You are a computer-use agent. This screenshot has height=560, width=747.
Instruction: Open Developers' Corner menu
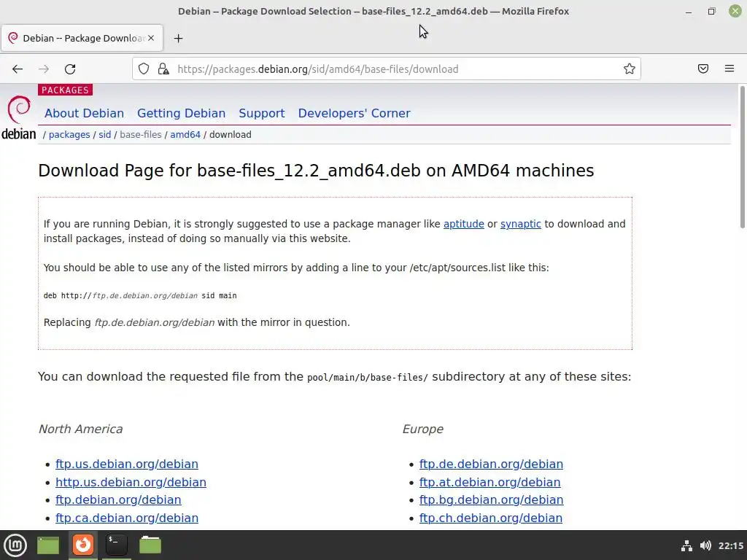coord(354,113)
